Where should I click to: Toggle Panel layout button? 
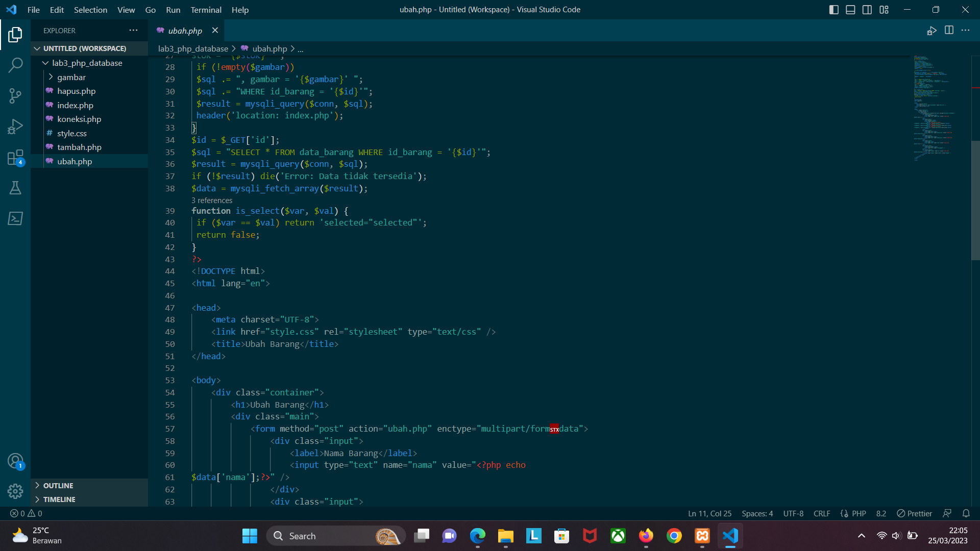[x=850, y=10]
